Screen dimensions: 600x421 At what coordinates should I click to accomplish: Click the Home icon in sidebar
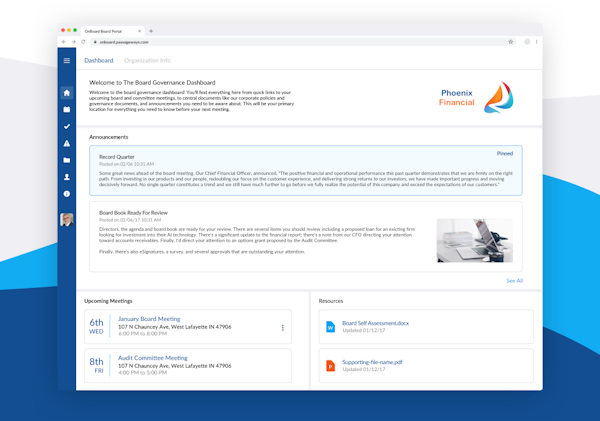[67, 93]
